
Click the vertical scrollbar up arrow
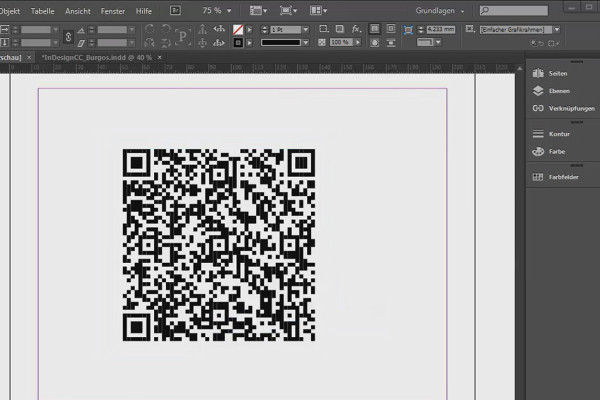point(520,69)
